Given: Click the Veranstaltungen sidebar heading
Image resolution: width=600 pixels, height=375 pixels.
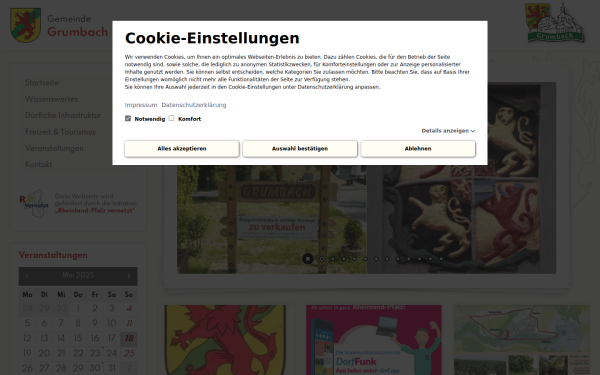Looking at the screenshot, I should click(x=53, y=255).
